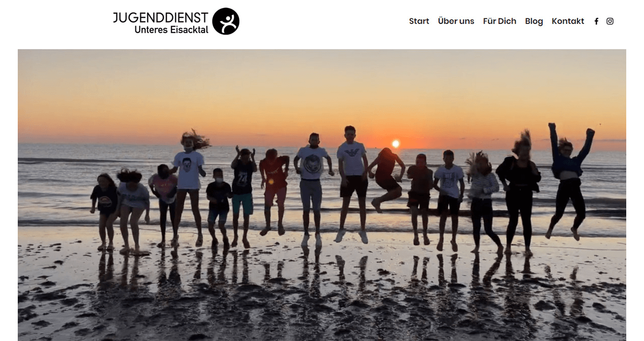
Task: Click the beach sunset hero image
Action: tap(322, 195)
